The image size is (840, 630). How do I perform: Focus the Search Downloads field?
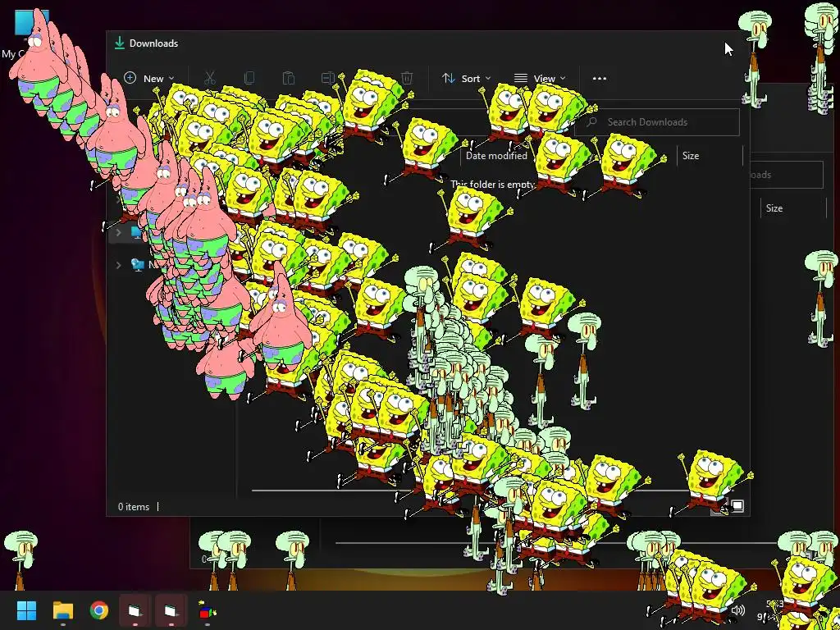tap(659, 122)
